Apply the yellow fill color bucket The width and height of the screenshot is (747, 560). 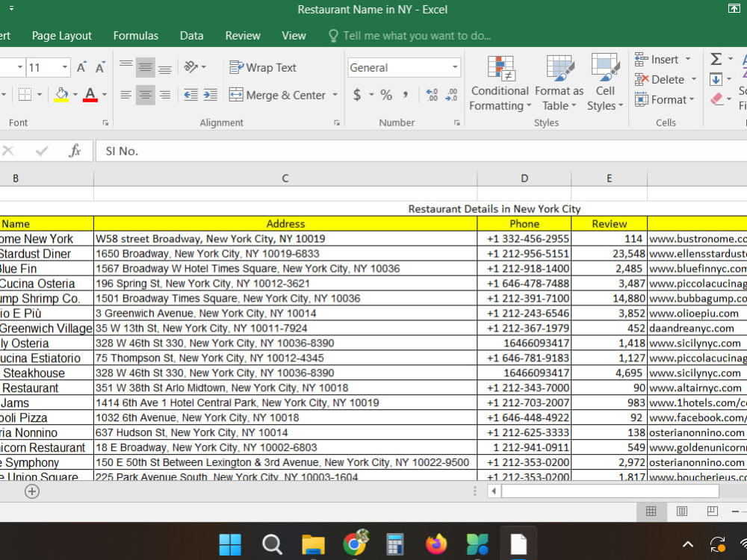click(61, 94)
